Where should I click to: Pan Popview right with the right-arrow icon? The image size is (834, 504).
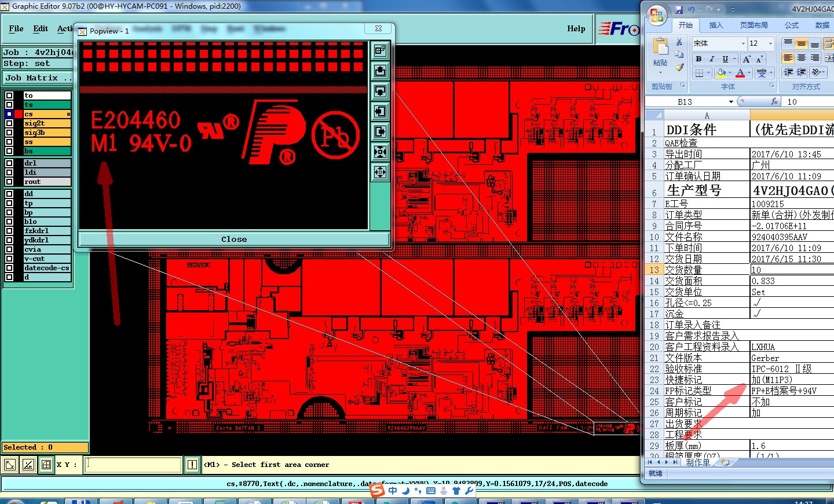[x=380, y=132]
